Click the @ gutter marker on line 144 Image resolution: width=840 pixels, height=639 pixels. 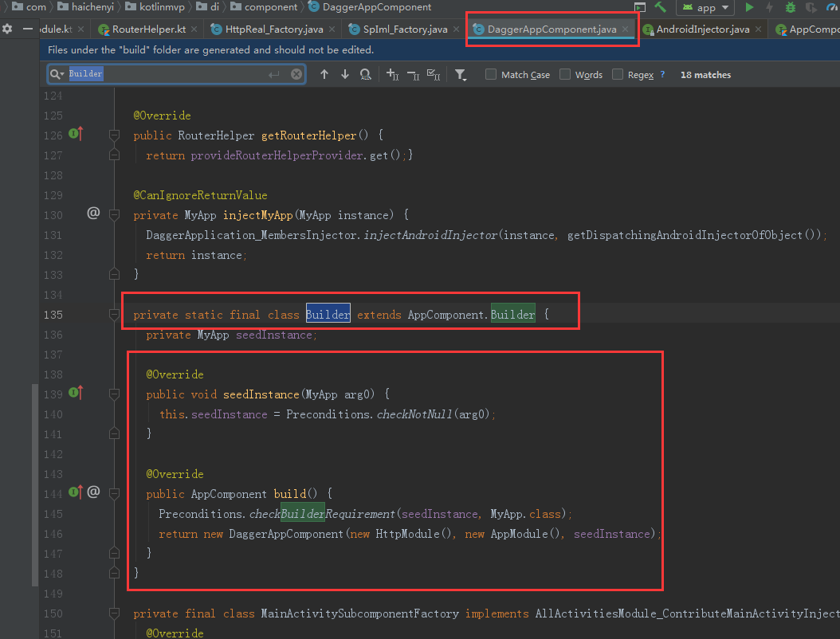[x=93, y=492]
